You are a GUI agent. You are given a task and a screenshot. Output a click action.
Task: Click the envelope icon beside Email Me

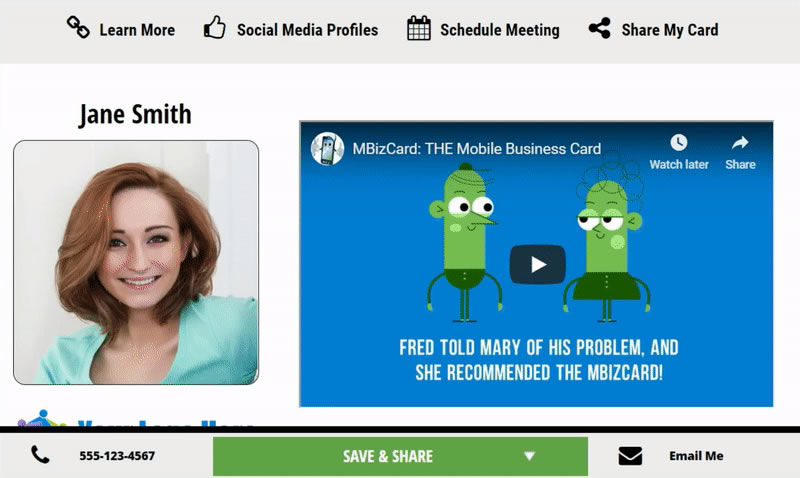(x=631, y=456)
